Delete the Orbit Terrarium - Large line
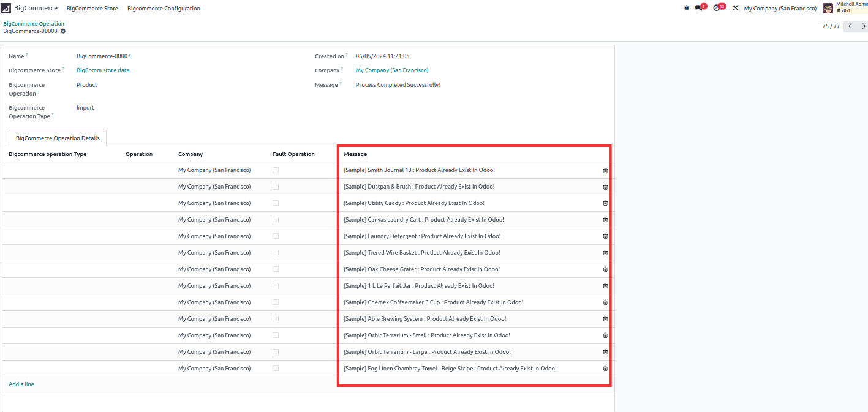The height and width of the screenshot is (412, 868). pyautogui.click(x=605, y=352)
